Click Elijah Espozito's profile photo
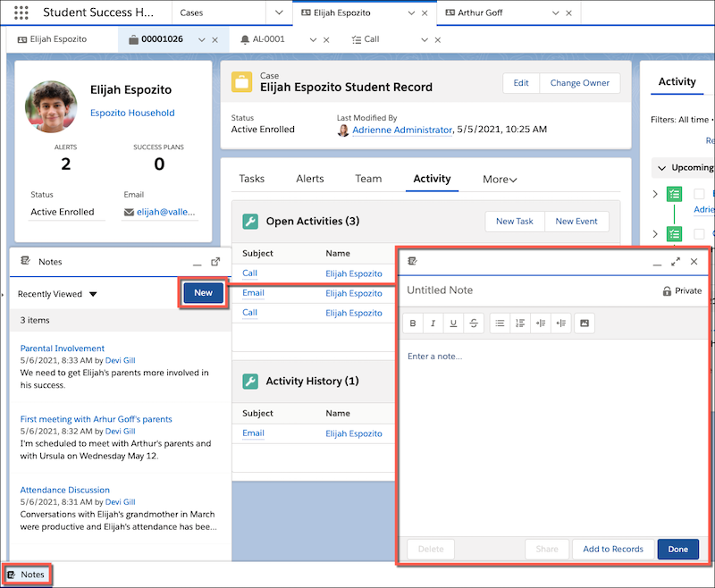Screen dimensions: 715x588 (x=51, y=106)
